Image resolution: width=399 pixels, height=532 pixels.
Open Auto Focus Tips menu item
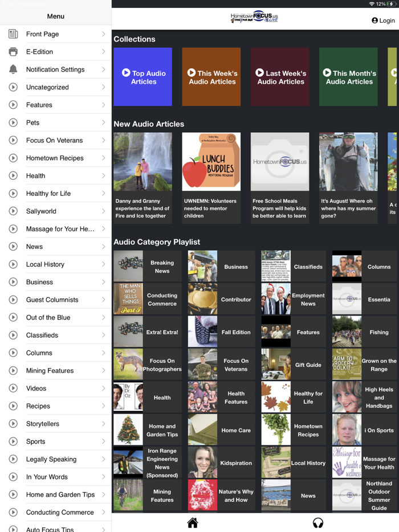pos(56,527)
